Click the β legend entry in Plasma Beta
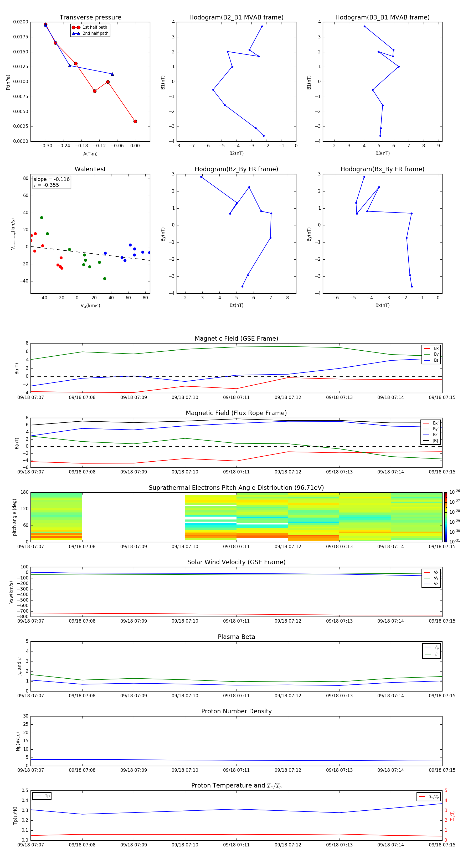Viewport: 473px width, 868px height. click(431, 654)
